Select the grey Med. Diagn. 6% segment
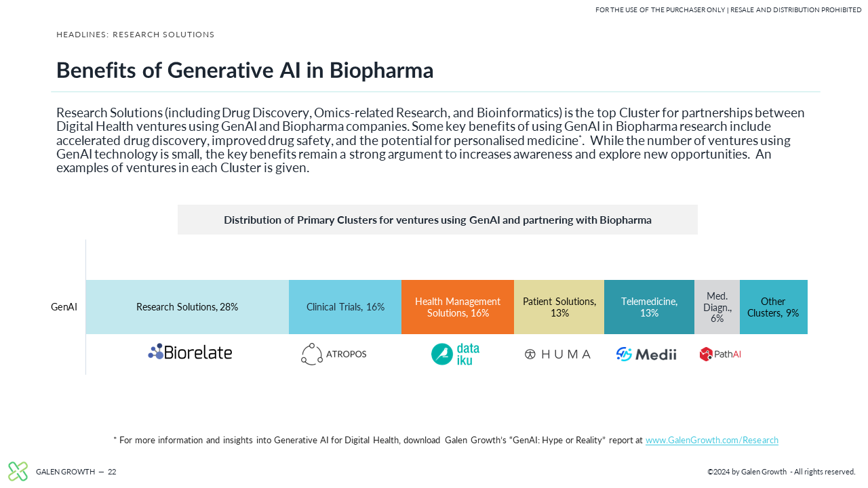868x488 pixels. point(717,307)
